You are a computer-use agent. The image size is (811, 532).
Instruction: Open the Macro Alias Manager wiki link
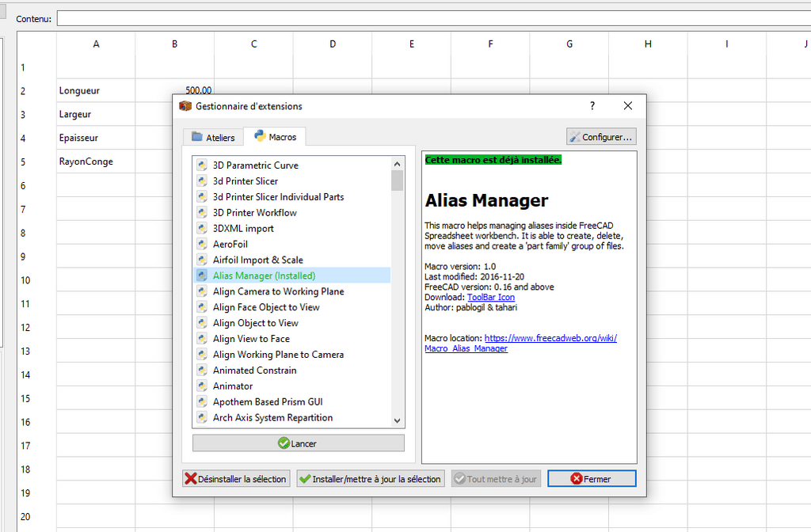[x=520, y=344]
